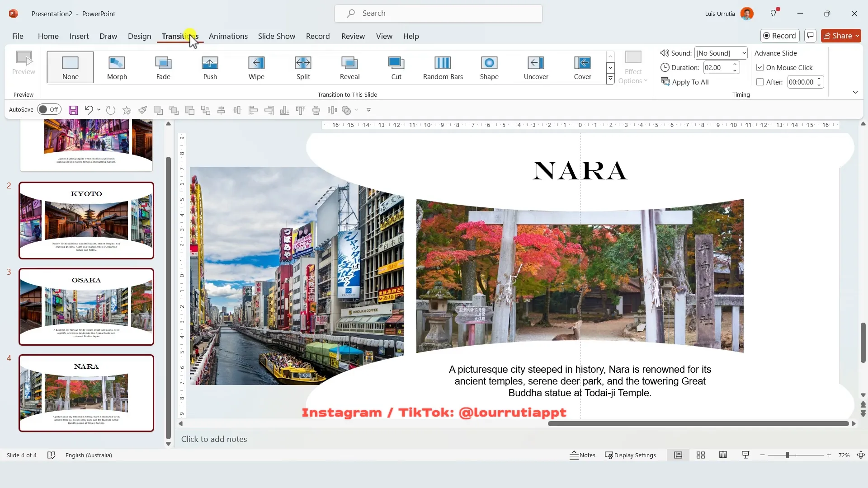Select the None transition
This screenshot has height=488, width=868.
coord(70,67)
